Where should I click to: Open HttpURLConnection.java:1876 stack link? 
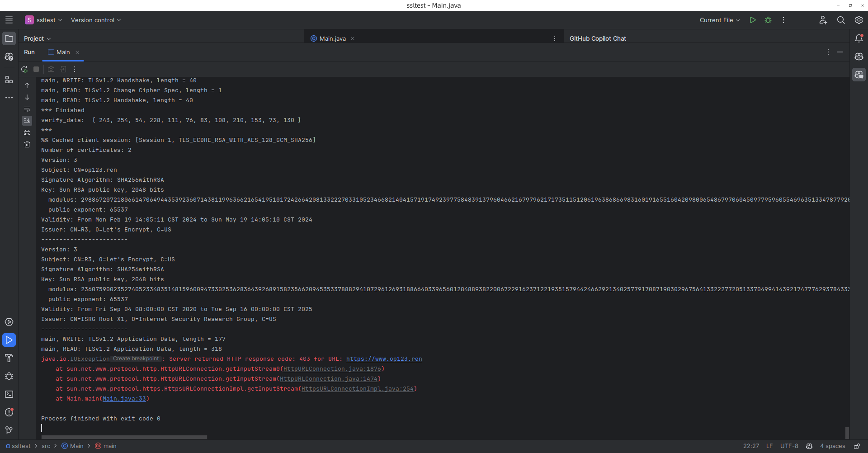point(332,368)
